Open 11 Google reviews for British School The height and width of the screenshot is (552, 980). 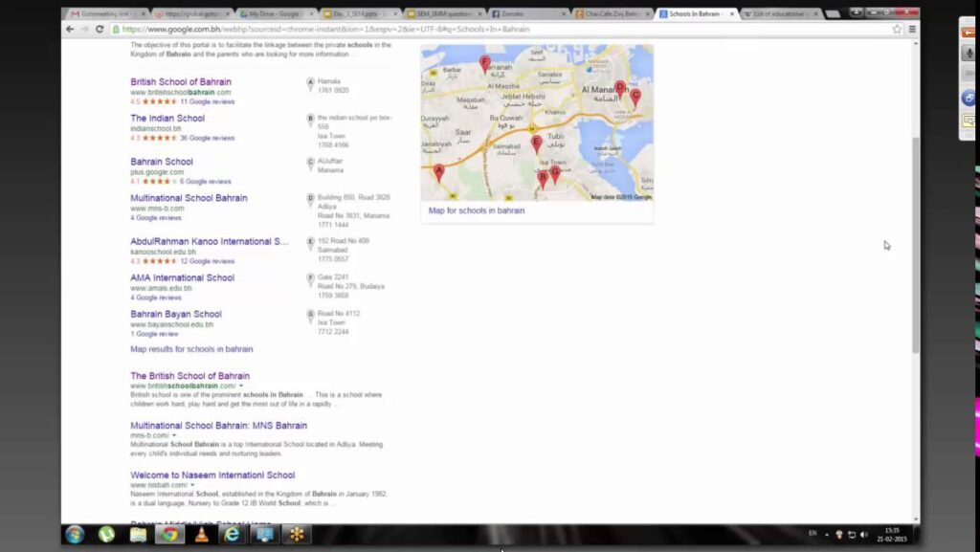[208, 101]
